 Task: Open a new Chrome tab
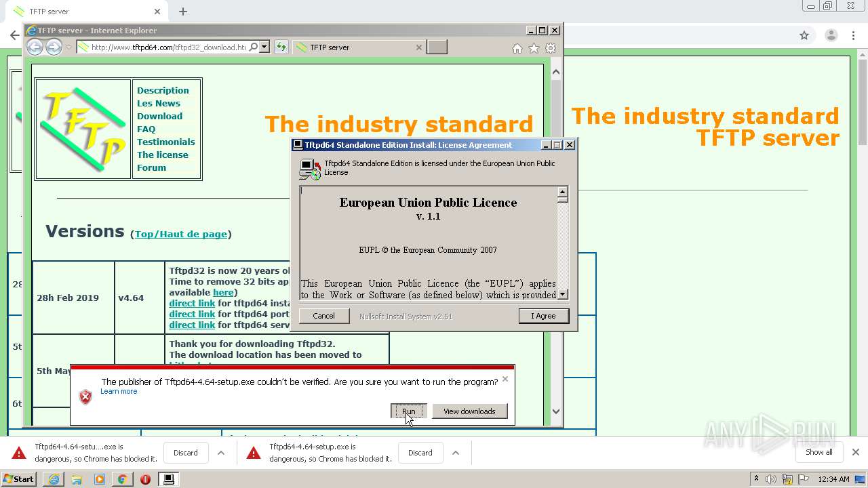pyautogui.click(x=183, y=12)
